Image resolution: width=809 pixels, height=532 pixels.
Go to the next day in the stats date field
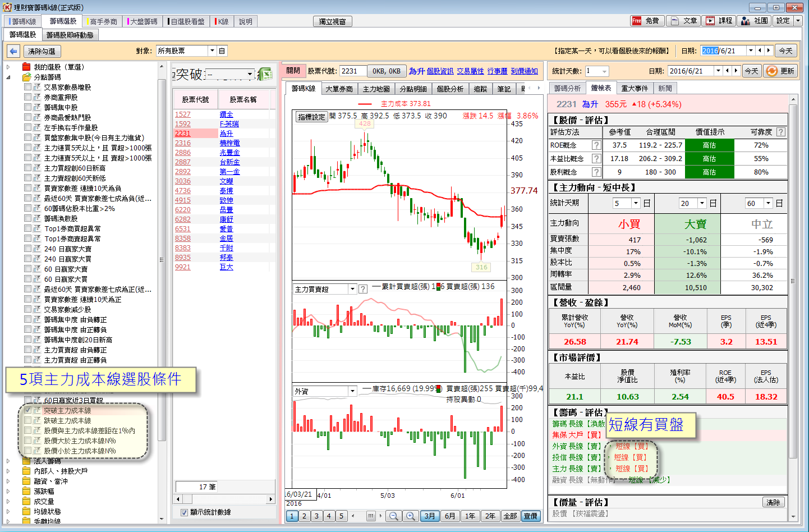(736, 71)
